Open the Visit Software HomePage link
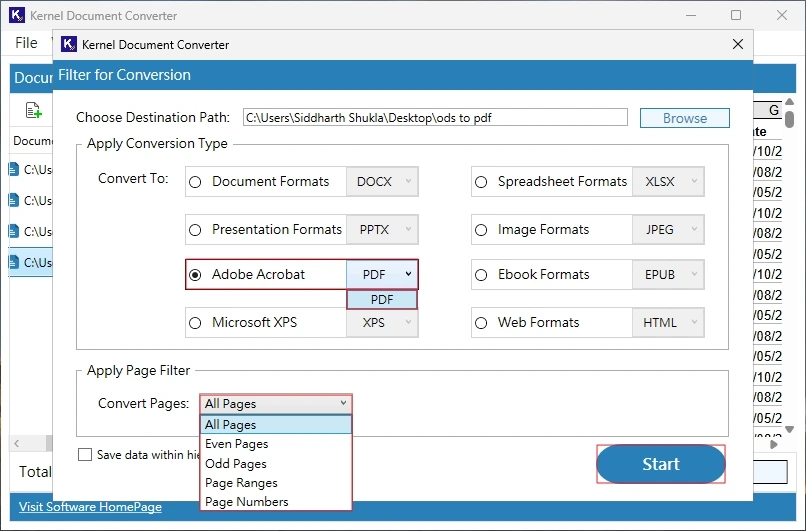 [90, 507]
